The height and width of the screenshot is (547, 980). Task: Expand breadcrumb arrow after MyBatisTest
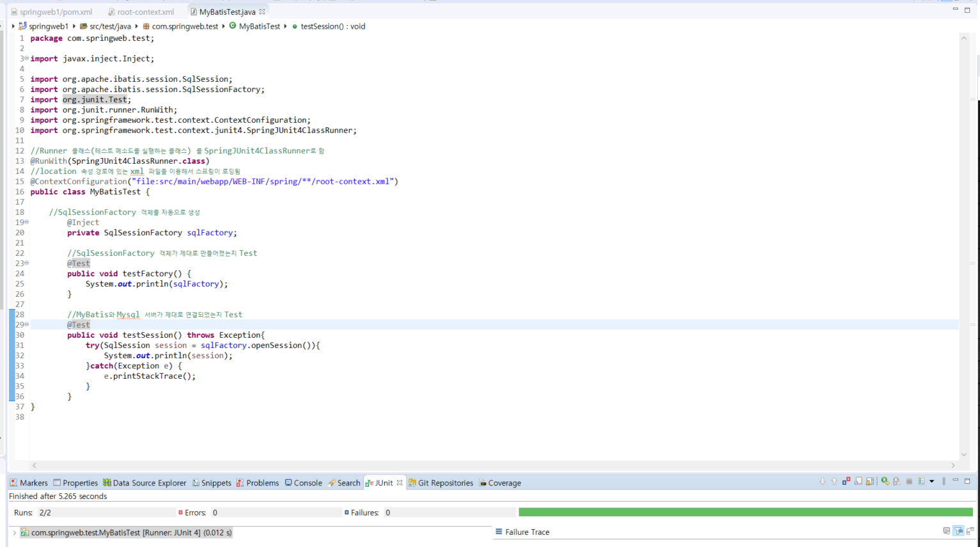pyautogui.click(x=286, y=26)
